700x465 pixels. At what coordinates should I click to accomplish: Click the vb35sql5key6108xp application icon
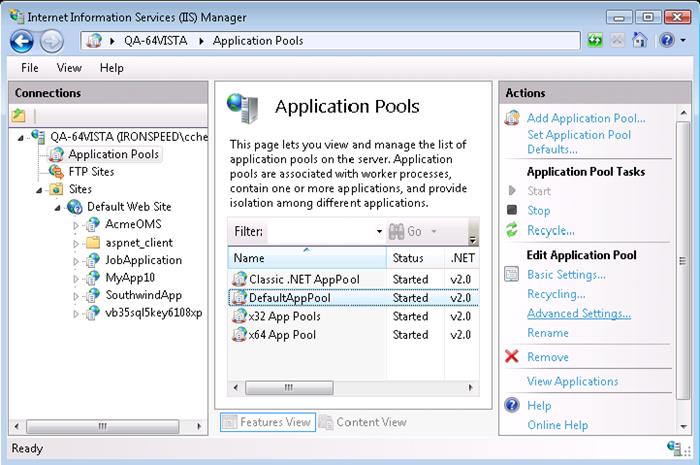(x=92, y=313)
